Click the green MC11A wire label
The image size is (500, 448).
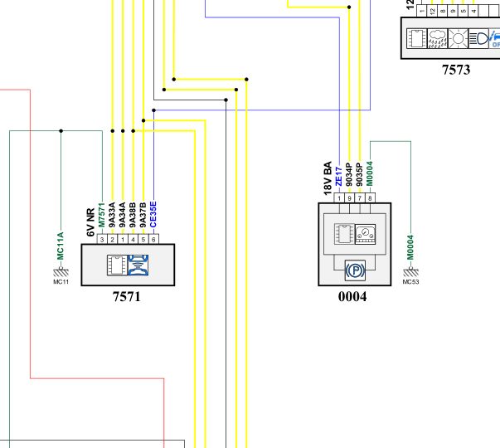(x=61, y=246)
